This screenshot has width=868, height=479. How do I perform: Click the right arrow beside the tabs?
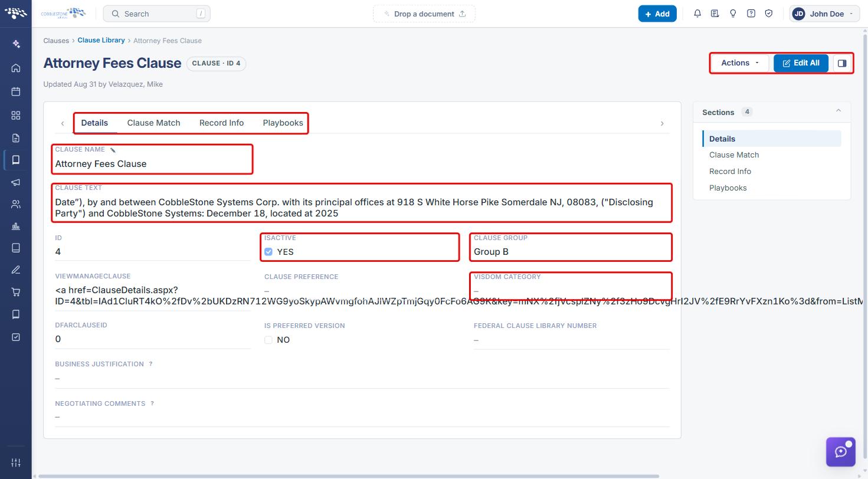click(x=661, y=123)
